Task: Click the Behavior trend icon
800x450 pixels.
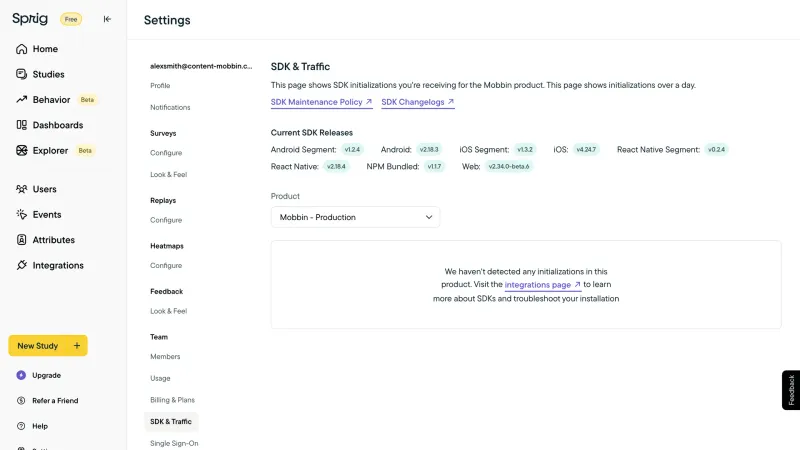Action: coord(21,99)
